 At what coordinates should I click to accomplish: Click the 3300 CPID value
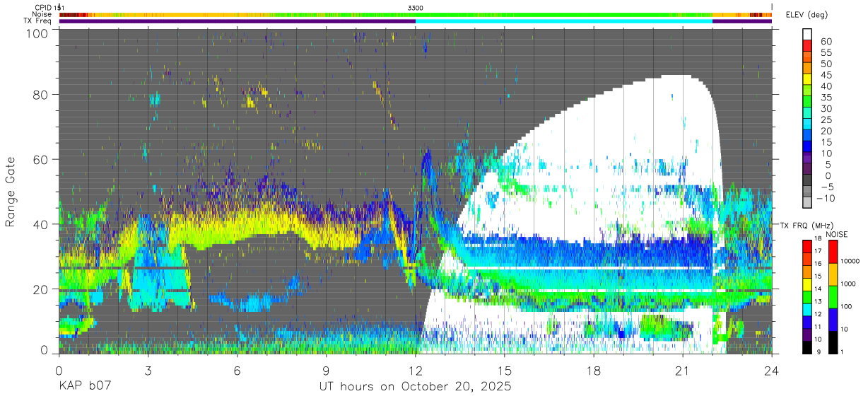click(x=416, y=7)
